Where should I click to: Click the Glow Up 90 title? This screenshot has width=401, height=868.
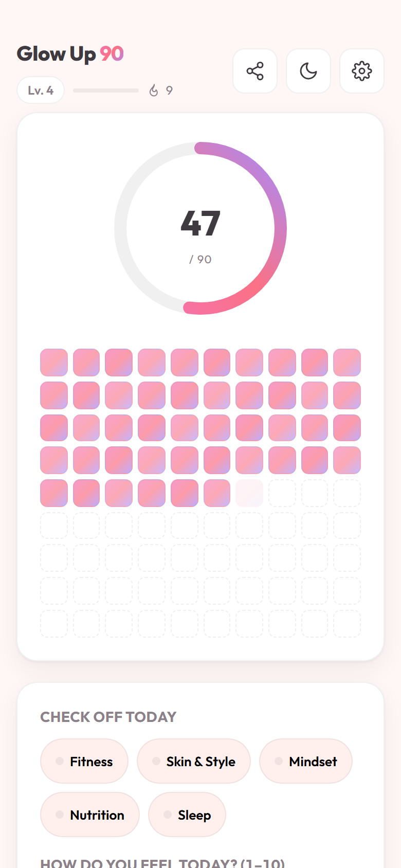coord(70,54)
